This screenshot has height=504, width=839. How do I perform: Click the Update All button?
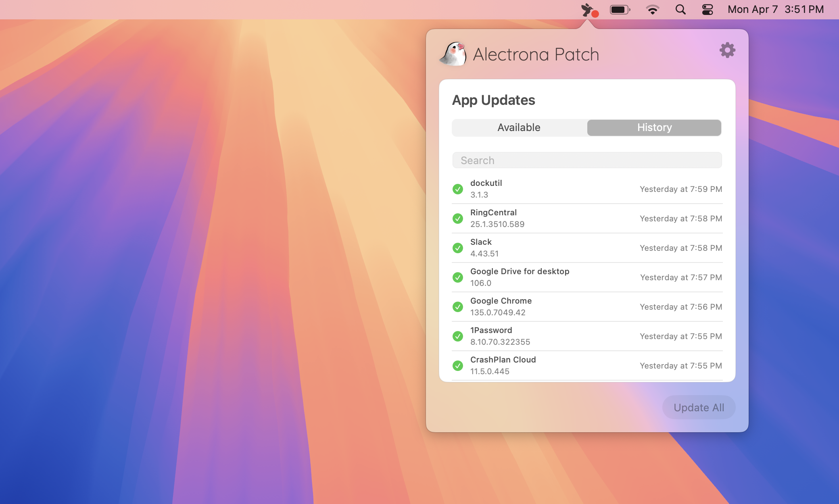coord(699,407)
